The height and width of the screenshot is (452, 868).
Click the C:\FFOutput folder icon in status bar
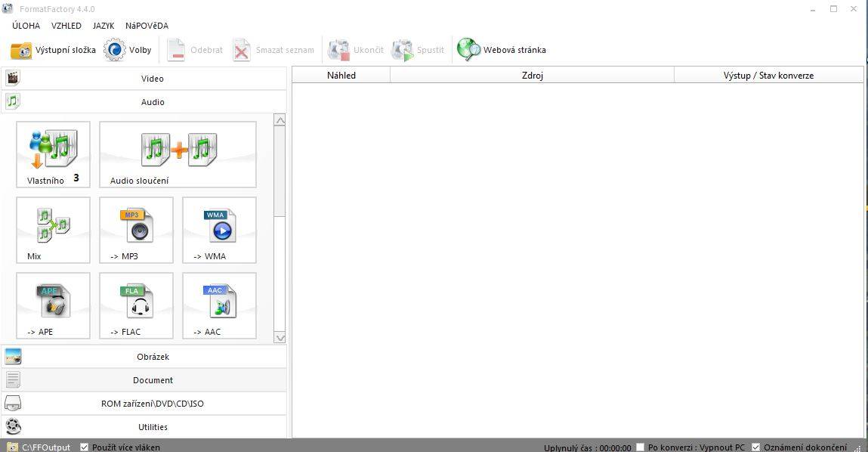pos(12,447)
